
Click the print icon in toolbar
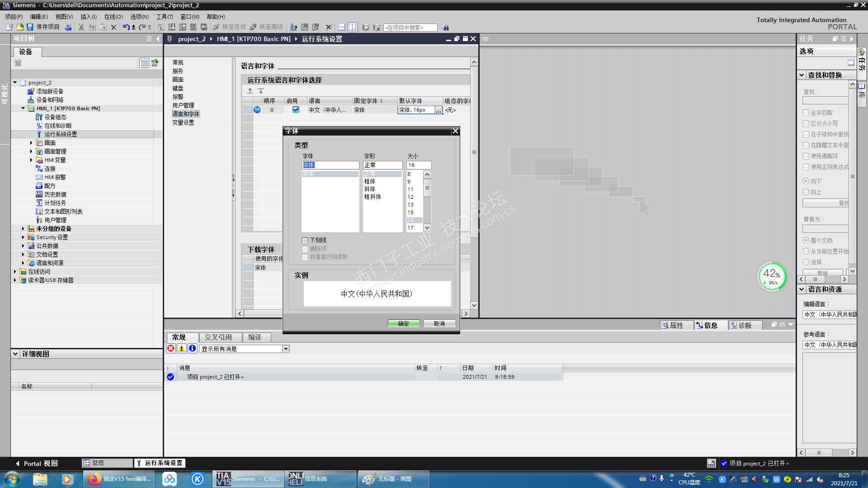click(x=68, y=27)
